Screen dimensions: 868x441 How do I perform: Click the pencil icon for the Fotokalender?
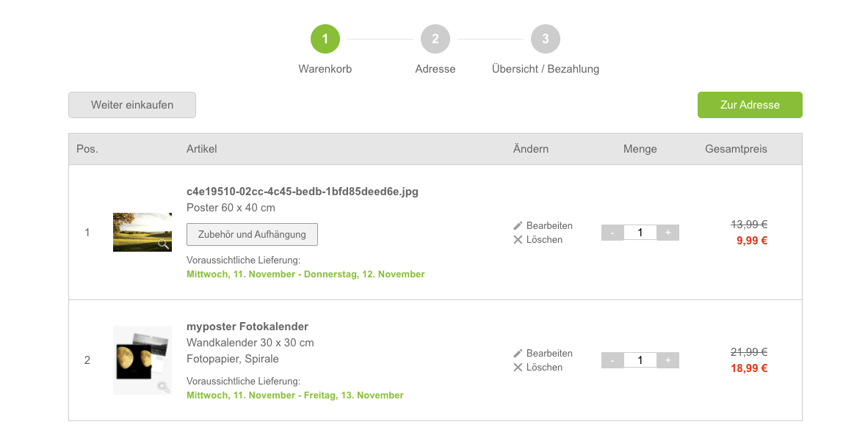[x=518, y=354]
